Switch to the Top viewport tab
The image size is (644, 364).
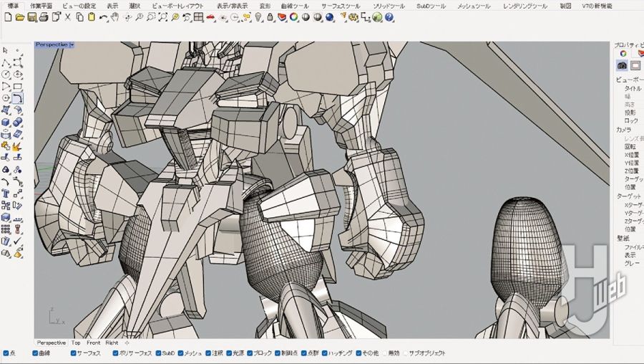coord(76,343)
